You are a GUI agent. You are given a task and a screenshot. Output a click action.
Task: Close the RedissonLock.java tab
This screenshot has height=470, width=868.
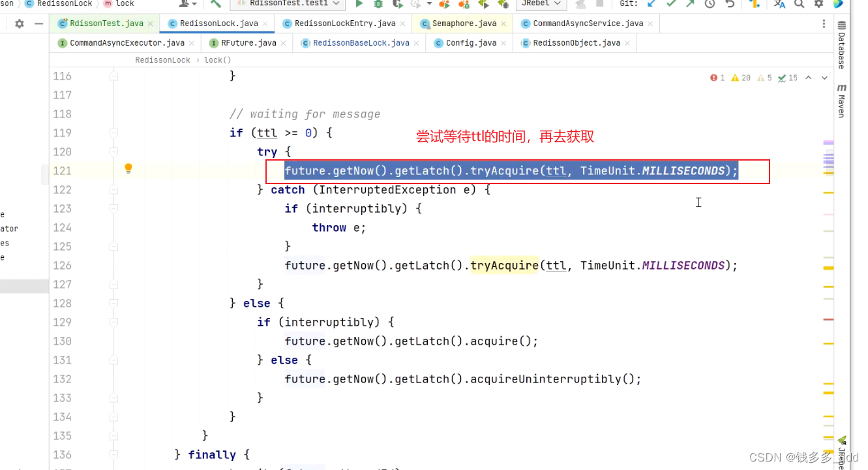pyautogui.click(x=265, y=24)
